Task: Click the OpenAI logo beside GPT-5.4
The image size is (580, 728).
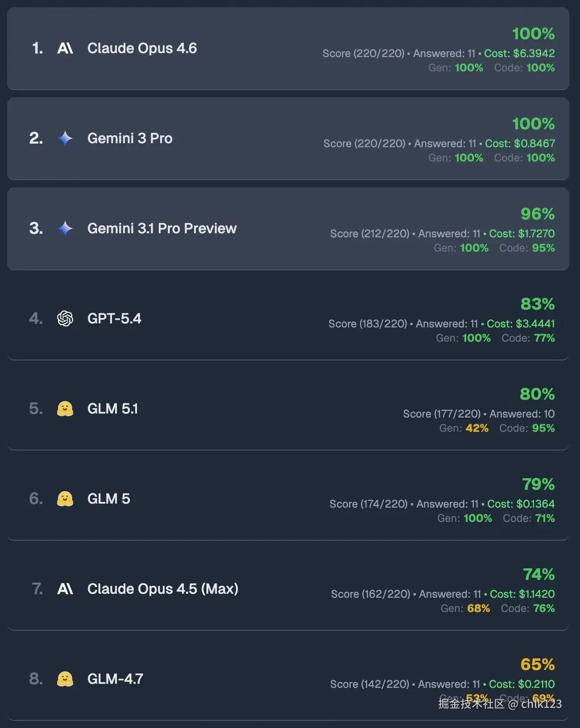Action: tap(65, 318)
